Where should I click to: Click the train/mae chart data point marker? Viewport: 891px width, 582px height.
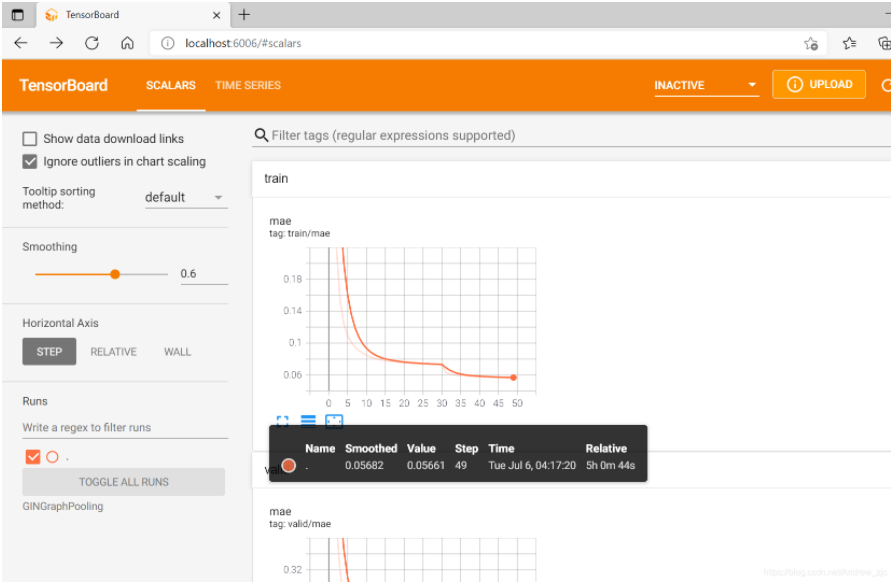pos(514,377)
